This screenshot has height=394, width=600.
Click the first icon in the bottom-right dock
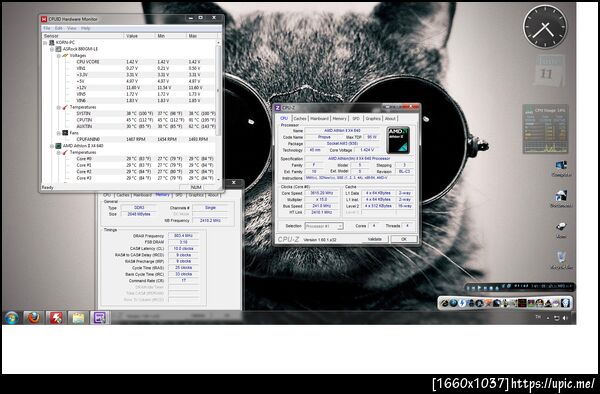445,303
